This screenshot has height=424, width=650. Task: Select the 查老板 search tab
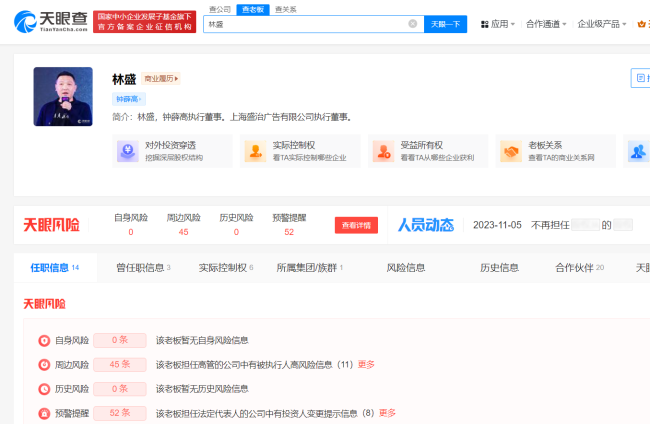[x=253, y=9]
